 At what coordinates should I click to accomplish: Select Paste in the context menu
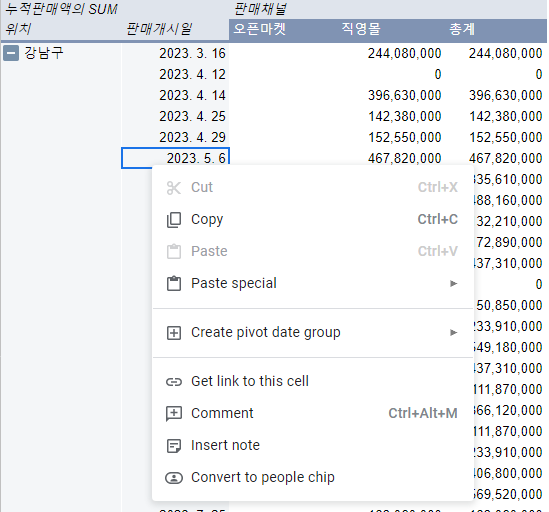click(312, 251)
